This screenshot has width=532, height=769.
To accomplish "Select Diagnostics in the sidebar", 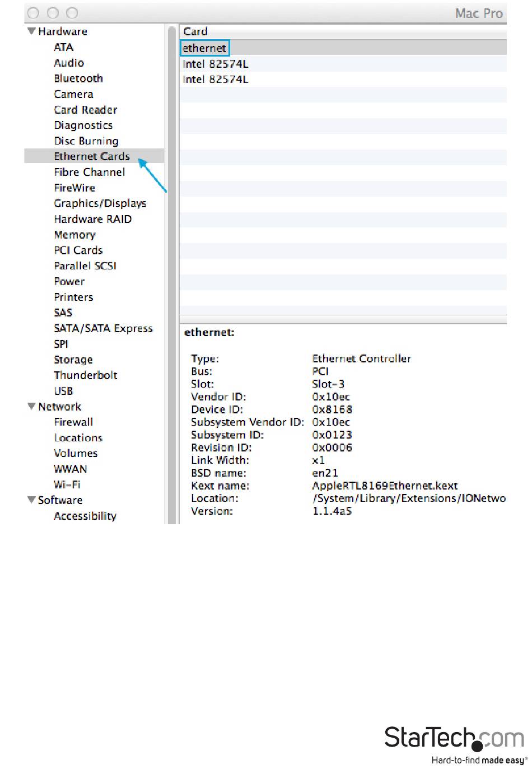I will point(83,125).
